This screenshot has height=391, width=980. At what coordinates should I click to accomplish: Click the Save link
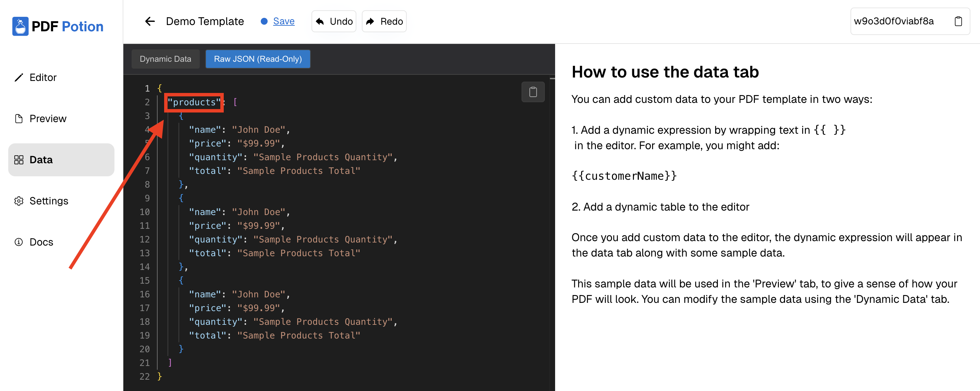coord(283,21)
